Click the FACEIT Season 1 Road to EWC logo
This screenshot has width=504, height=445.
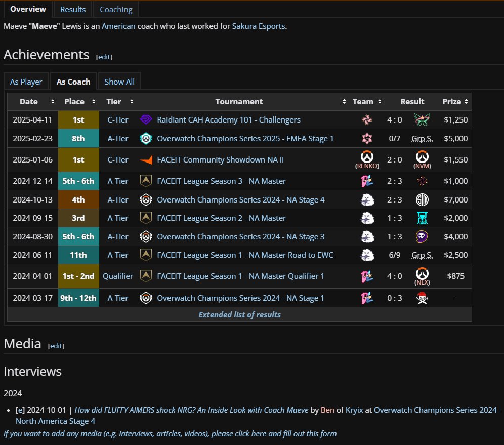click(x=146, y=255)
